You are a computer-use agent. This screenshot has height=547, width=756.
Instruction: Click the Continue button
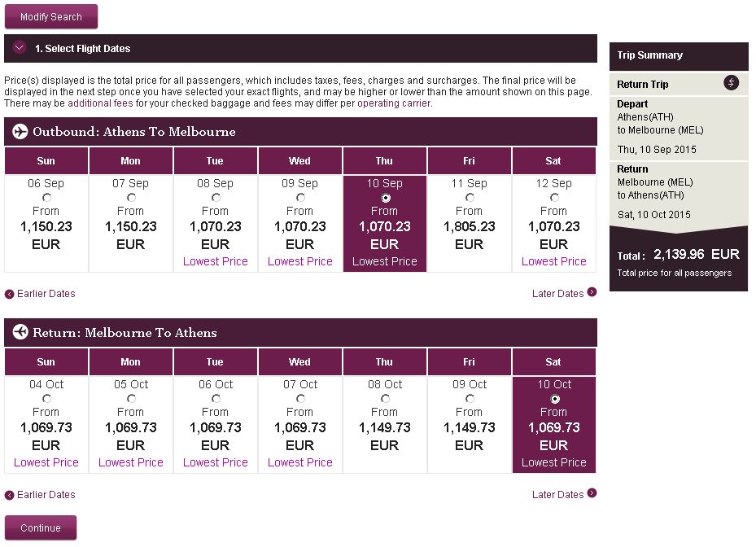41,527
